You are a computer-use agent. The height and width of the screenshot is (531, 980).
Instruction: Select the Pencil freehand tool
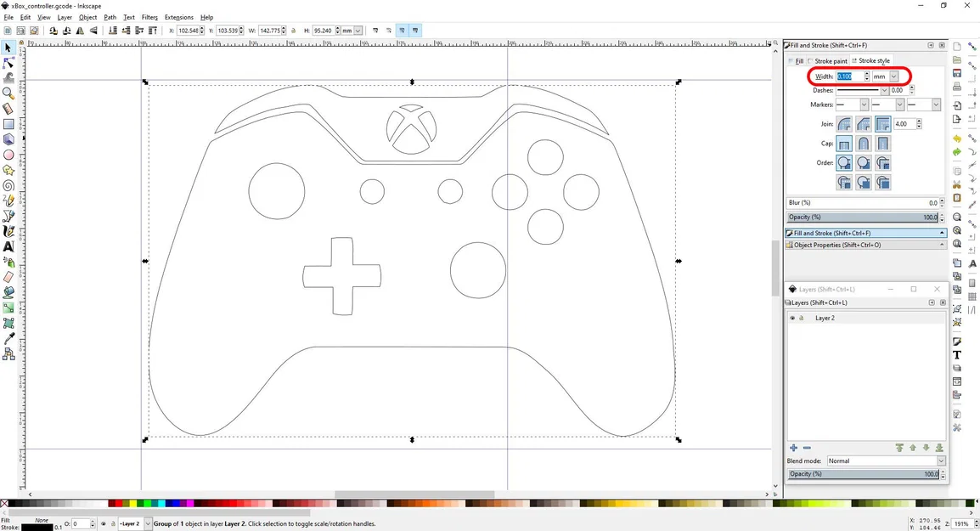pos(8,201)
